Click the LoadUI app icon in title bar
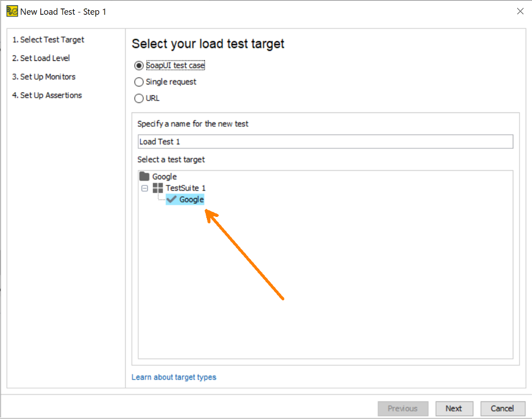 click(x=12, y=11)
